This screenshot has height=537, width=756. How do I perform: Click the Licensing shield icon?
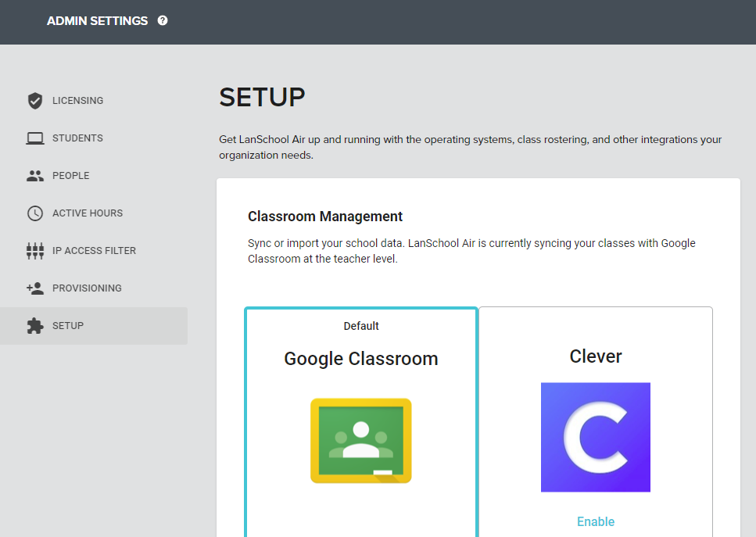(x=34, y=101)
